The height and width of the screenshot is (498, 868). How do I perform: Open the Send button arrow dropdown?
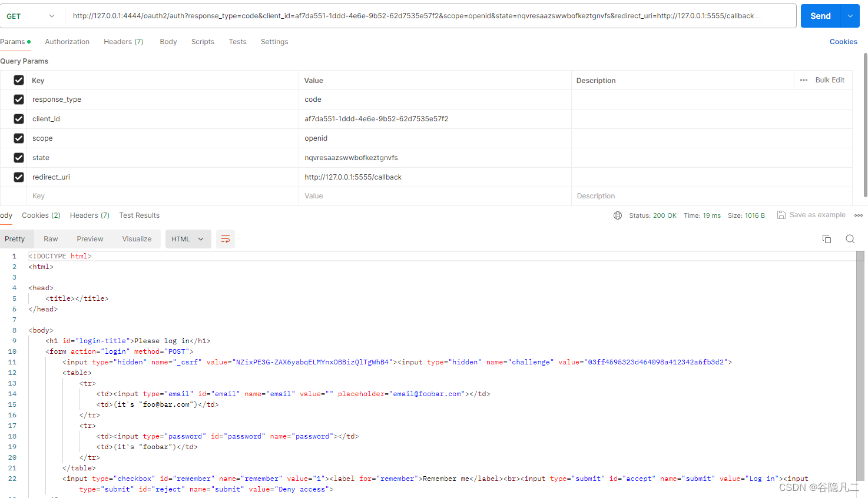850,16
